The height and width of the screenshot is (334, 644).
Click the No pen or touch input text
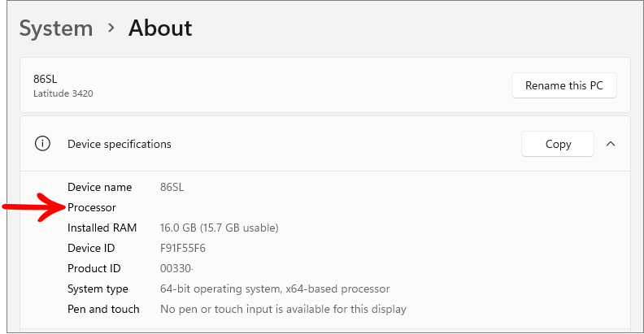coord(283,309)
